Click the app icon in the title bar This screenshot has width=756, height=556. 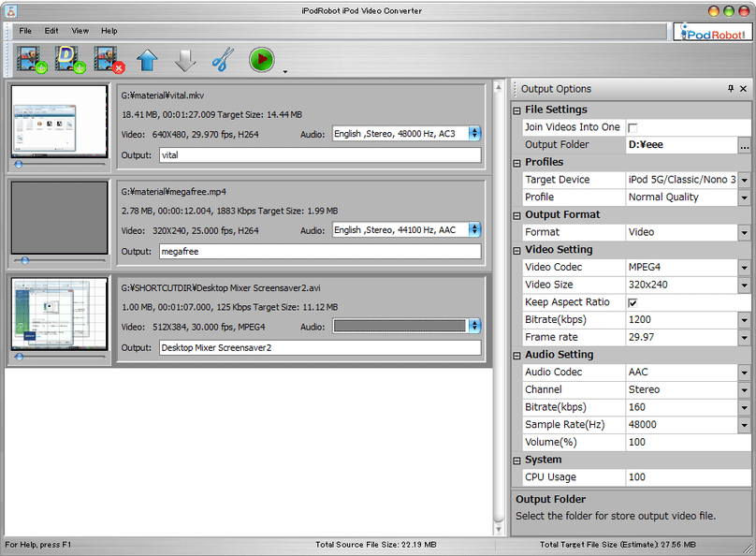(x=10, y=10)
